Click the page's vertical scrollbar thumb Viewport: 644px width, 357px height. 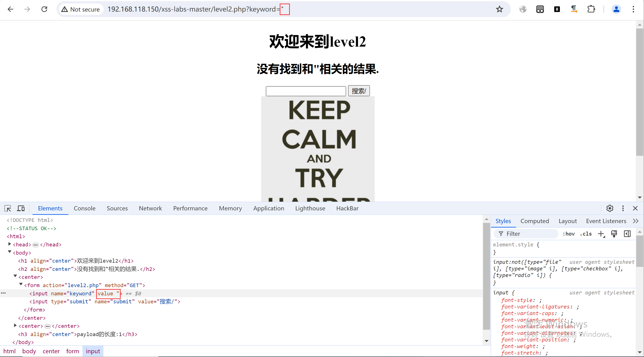640,92
